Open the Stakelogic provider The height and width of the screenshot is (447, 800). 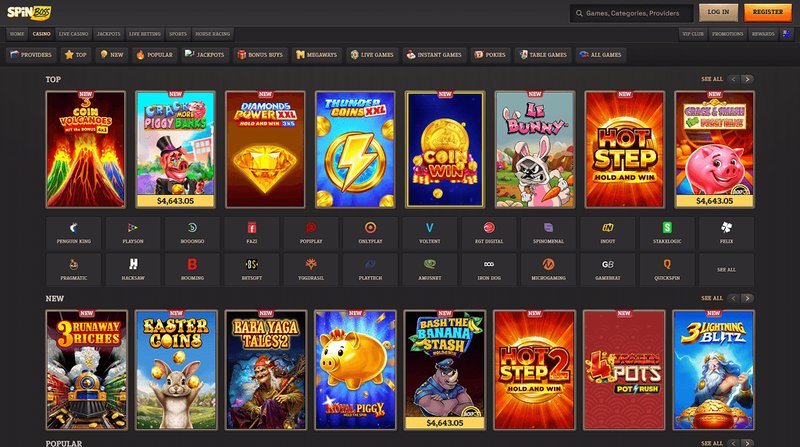click(x=667, y=232)
